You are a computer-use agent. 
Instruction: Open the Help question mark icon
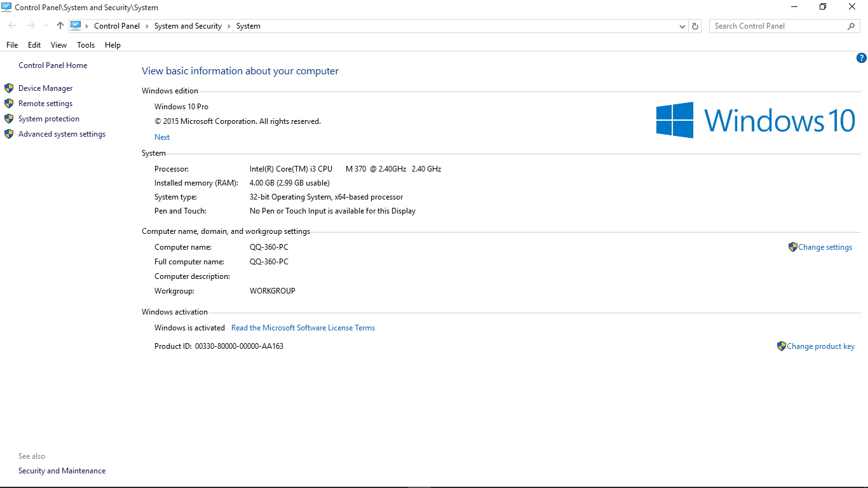click(862, 58)
